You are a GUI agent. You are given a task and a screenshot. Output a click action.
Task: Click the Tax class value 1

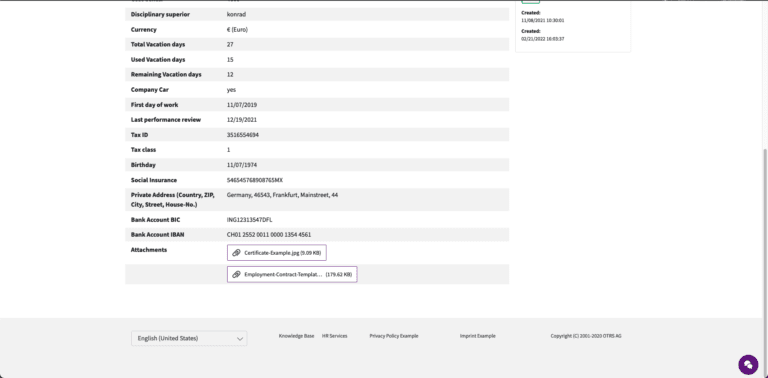[228, 150]
